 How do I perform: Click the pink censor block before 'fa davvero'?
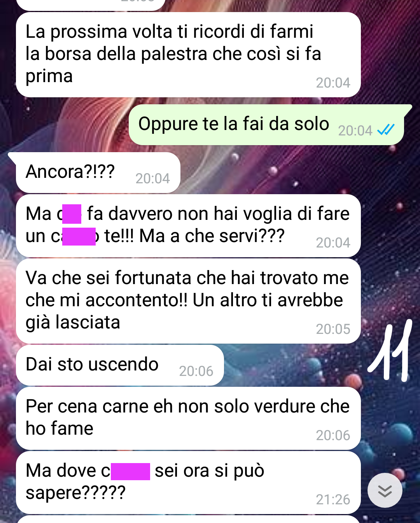pyautogui.click(x=72, y=214)
